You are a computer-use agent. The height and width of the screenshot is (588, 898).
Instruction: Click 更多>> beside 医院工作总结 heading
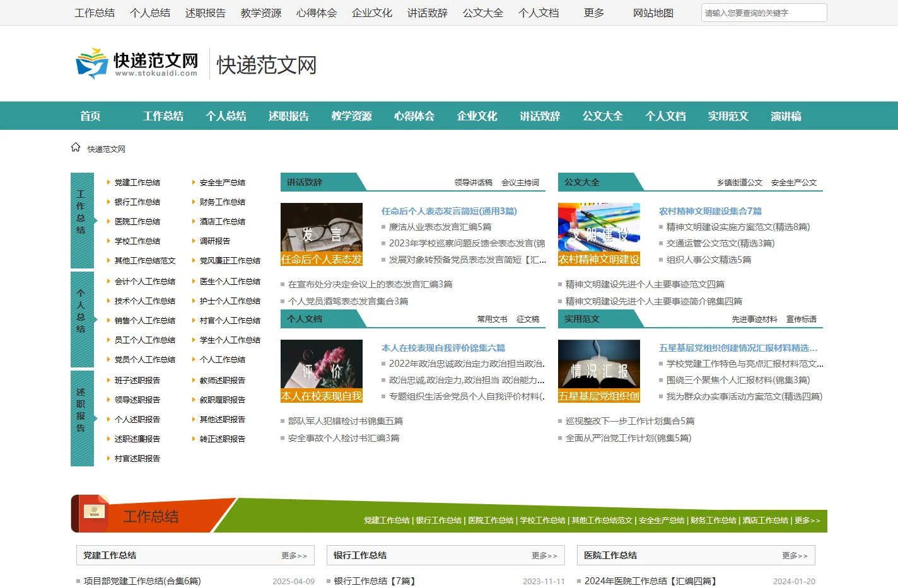(x=795, y=555)
